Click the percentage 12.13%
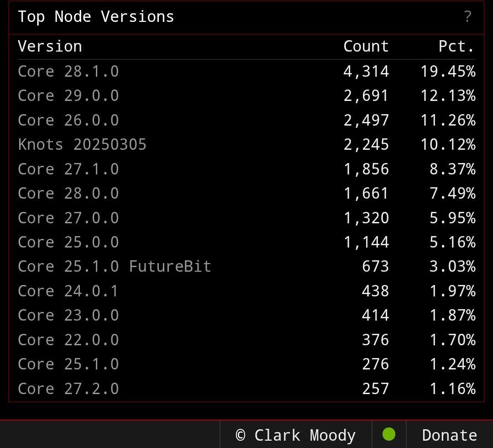Viewport: 493px width, 448px height. (448, 95)
